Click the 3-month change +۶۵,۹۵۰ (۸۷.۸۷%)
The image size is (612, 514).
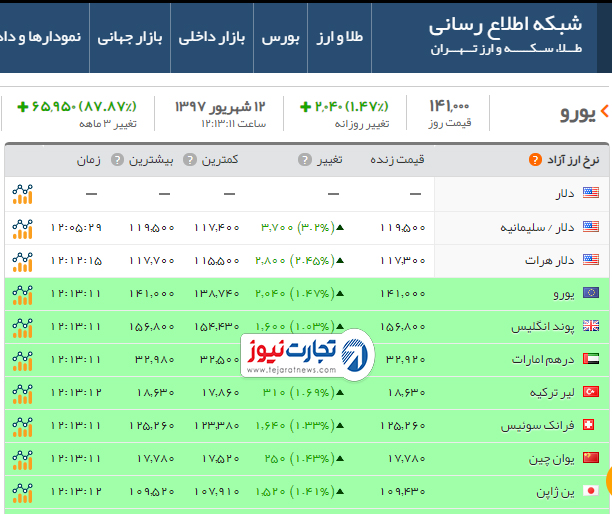click(x=77, y=107)
